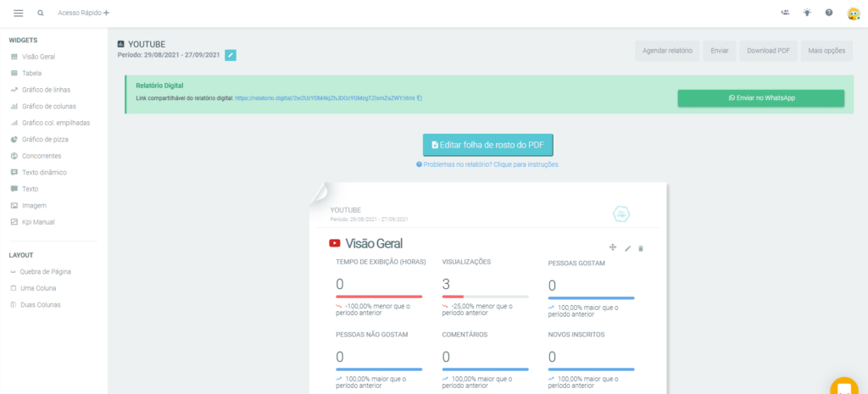Viewport: 868px width, 394px height.
Task: Click the Enviar button
Action: click(x=720, y=50)
